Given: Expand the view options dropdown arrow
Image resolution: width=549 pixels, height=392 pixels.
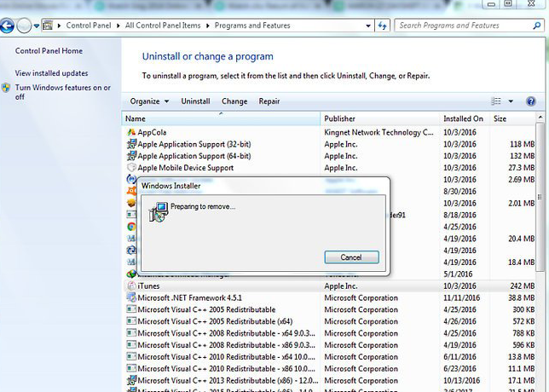Looking at the screenshot, I should click(x=511, y=101).
